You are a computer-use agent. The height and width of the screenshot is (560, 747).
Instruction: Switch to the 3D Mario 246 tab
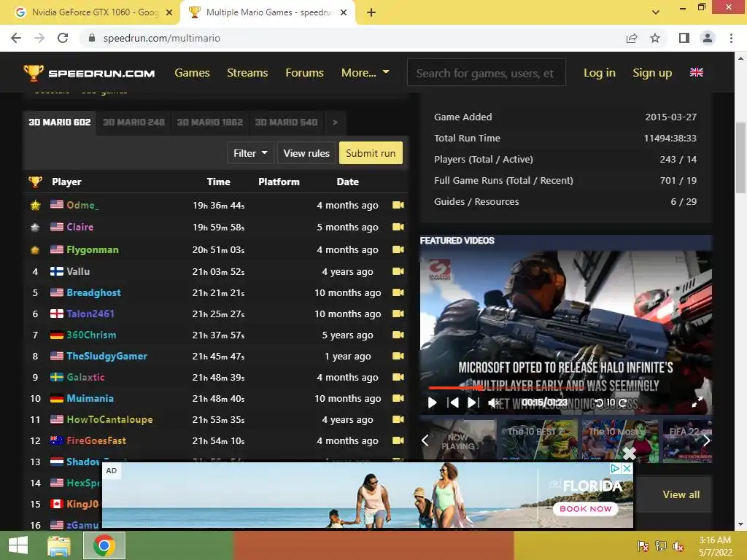pos(134,122)
